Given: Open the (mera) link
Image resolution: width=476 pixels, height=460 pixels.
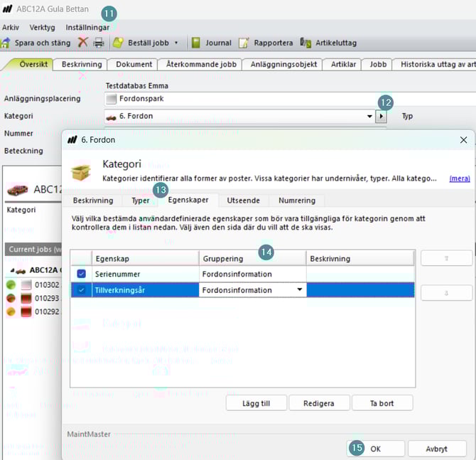Looking at the screenshot, I should 460,178.
